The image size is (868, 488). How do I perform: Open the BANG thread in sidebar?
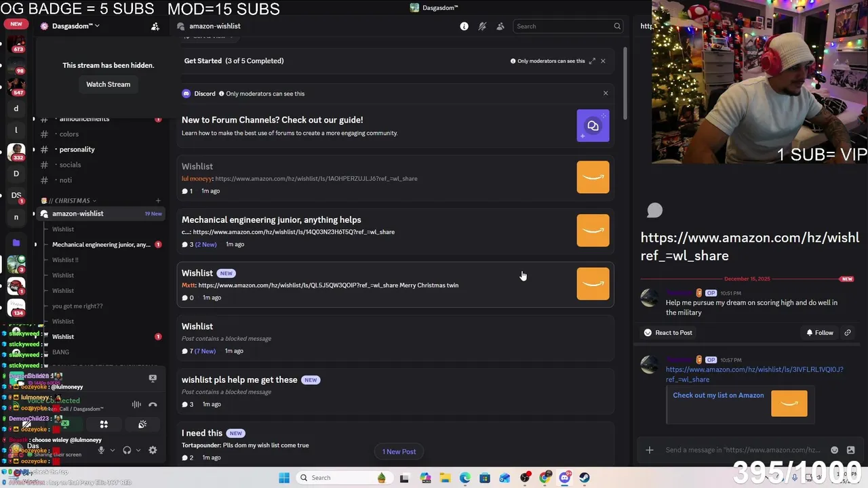pos(60,352)
